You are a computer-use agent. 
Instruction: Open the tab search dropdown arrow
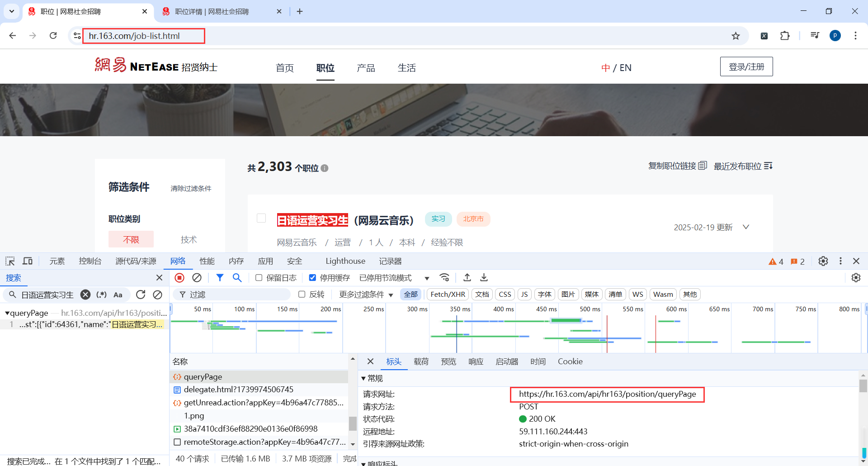11,11
